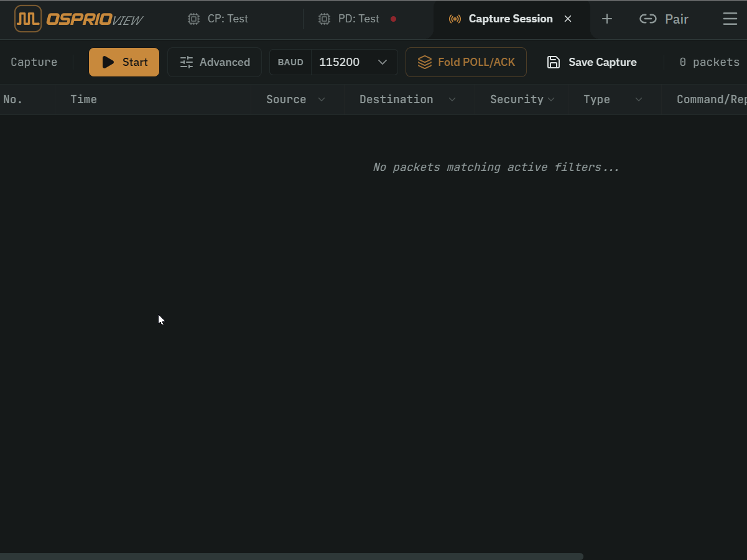Click the horizontal scrollbar at bottom
747x560 pixels.
(x=292, y=556)
